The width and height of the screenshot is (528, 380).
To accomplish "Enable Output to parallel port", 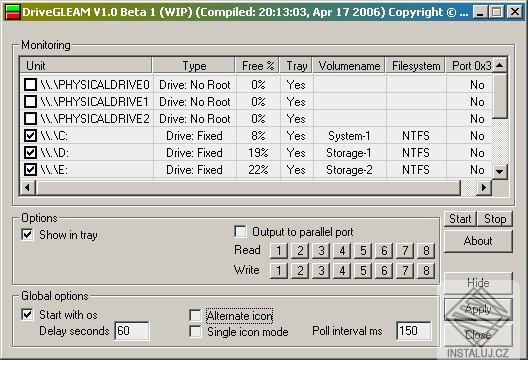I will tap(240, 231).
